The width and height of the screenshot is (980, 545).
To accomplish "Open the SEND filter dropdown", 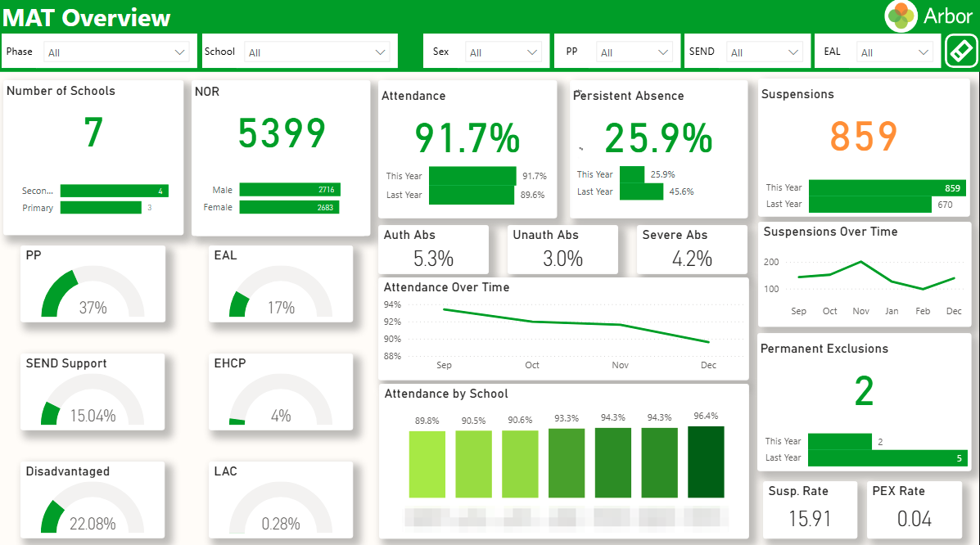I will point(765,52).
